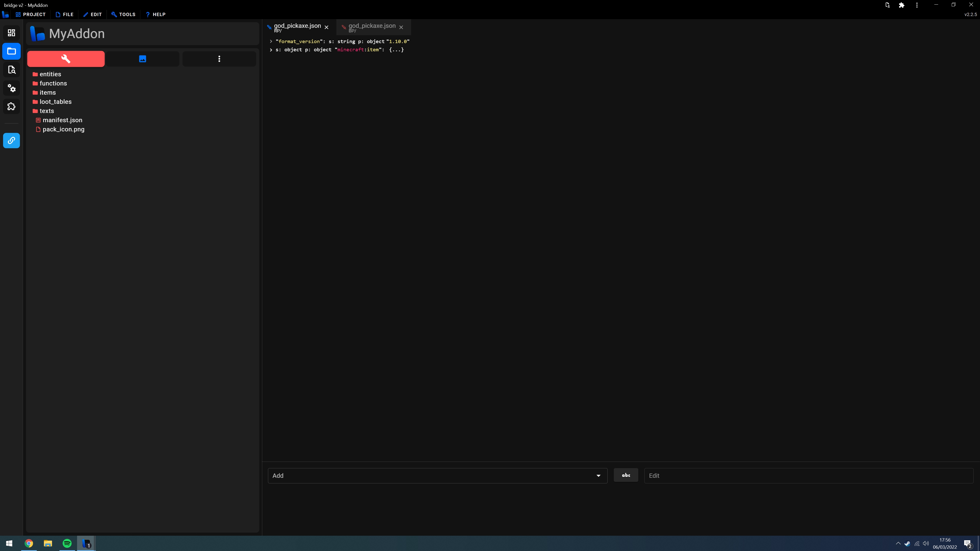This screenshot has width=980, height=551.
Task: Open the three-dot menu in explorer toolbar
Action: click(x=219, y=59)
